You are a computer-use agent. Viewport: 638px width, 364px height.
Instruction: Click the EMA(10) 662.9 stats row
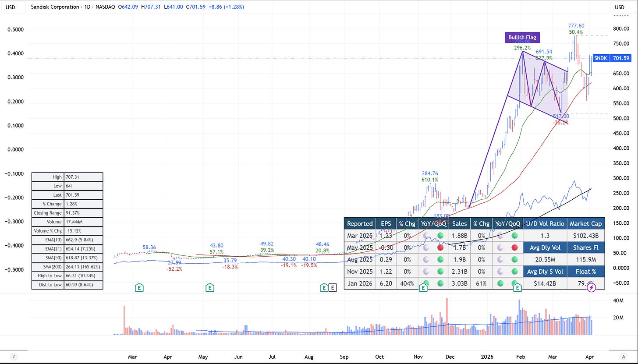(67, 240)
